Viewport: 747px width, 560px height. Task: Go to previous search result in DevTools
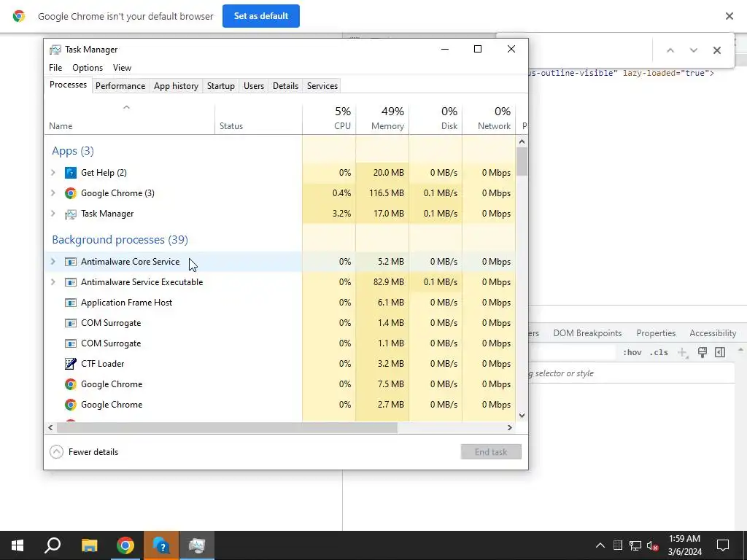click(x=670, y=50)
